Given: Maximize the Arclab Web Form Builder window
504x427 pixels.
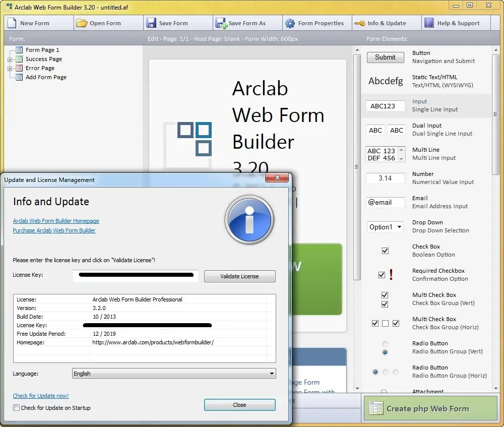Looking at the screenshot, I should (470, 6).
